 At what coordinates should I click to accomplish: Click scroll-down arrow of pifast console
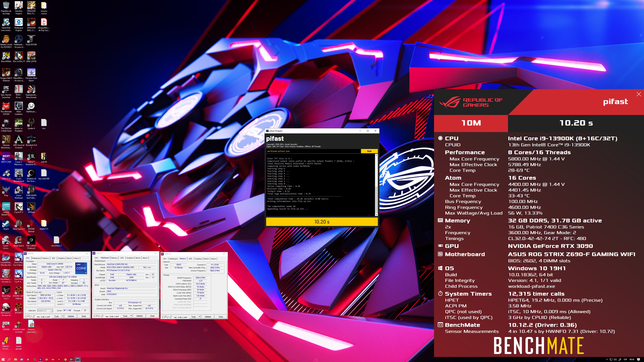(x=376, y=214)
